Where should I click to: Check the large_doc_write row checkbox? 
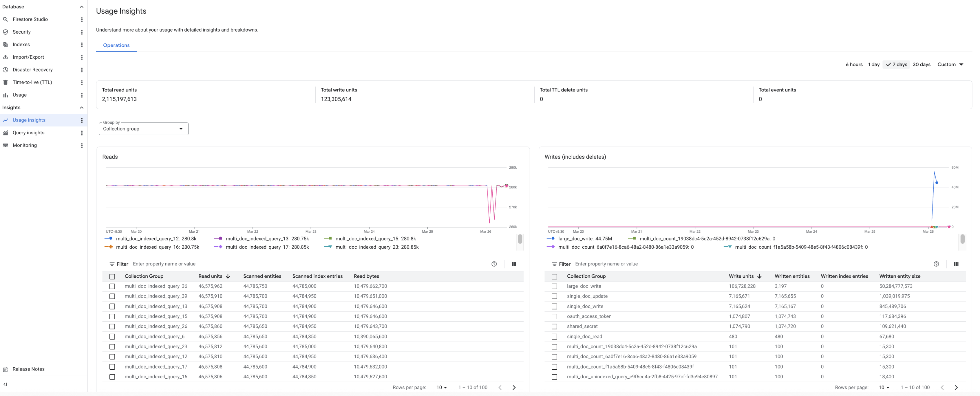(x=555, y=287)
